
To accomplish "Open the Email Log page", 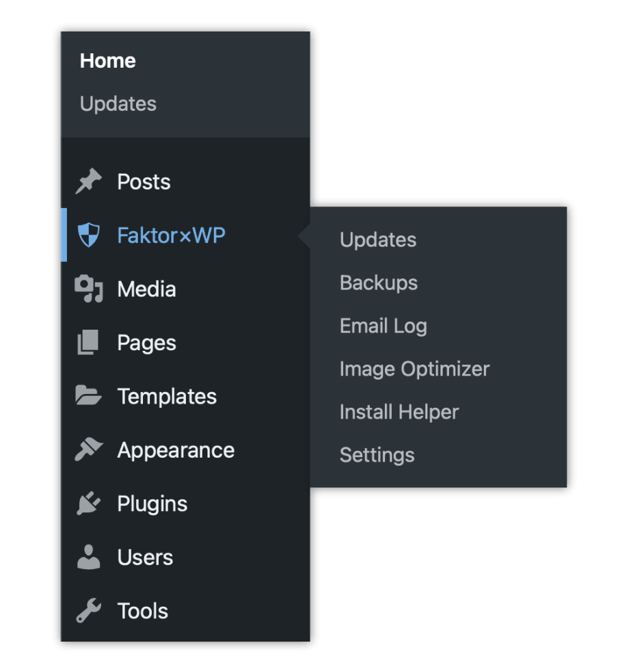I will [x=383, y=326].
